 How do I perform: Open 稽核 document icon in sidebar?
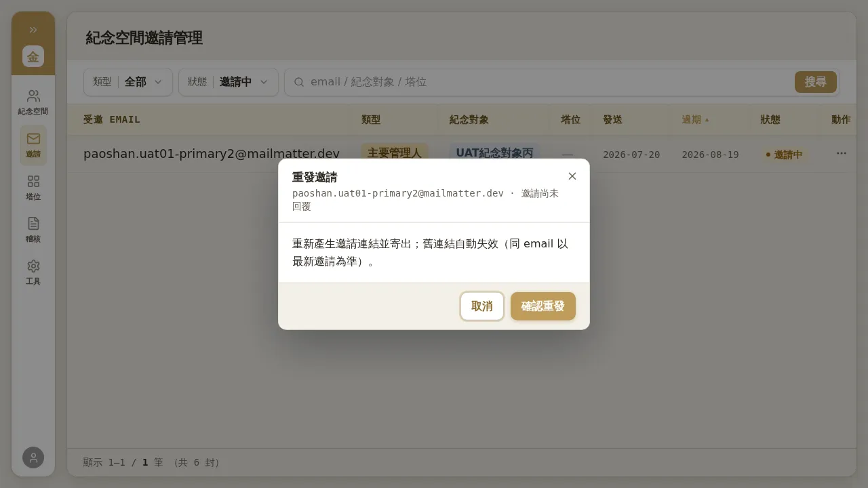33,230
